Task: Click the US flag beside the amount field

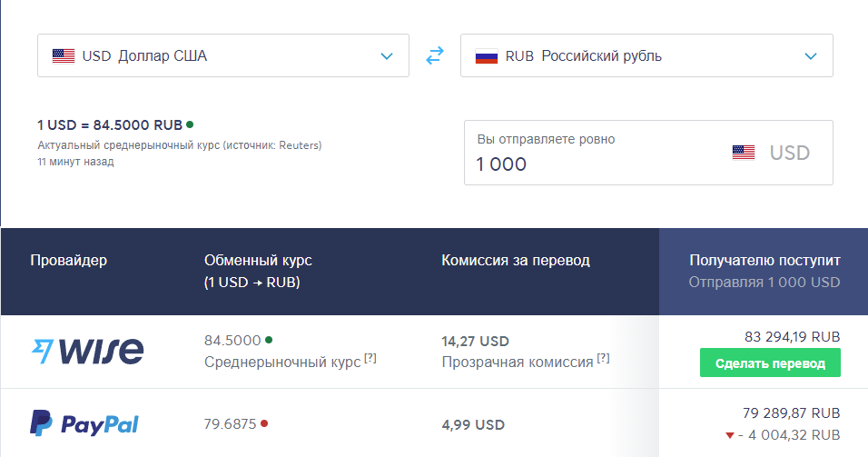Action: (744, 153)
